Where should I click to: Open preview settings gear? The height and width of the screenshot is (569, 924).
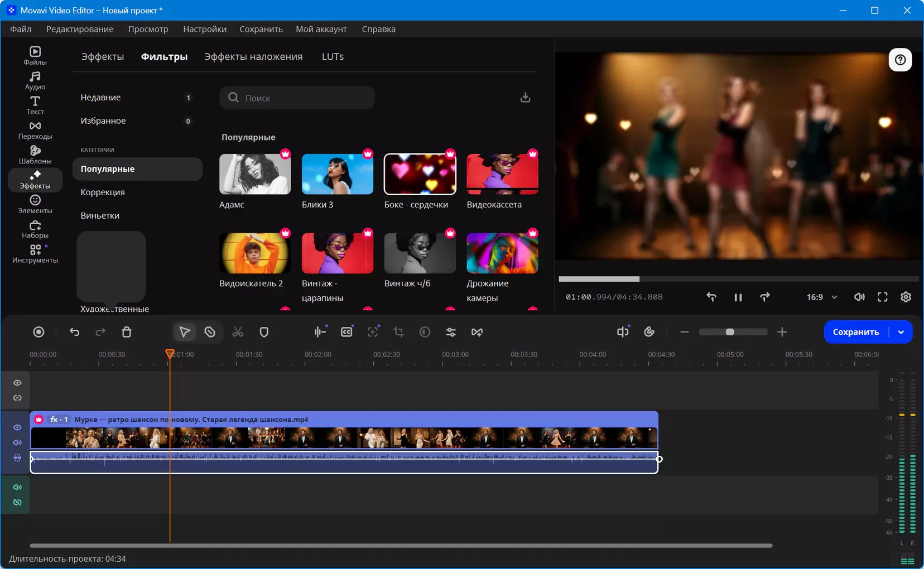point(906,297)
